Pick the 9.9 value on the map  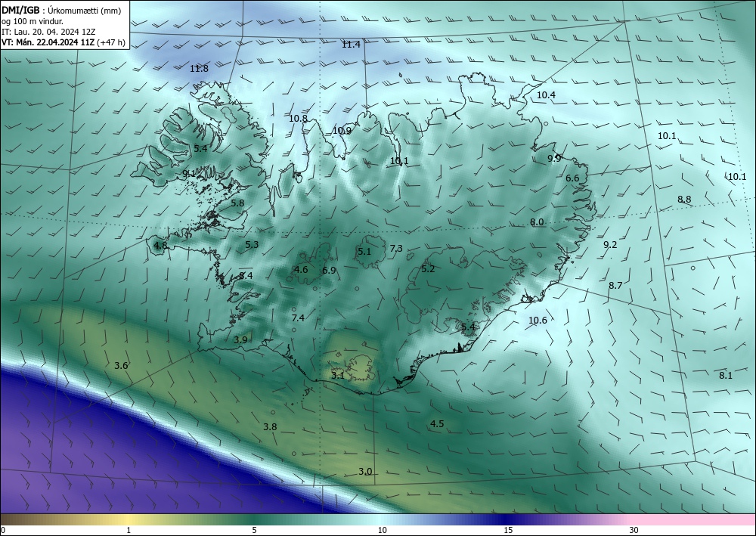coord(554,158)
